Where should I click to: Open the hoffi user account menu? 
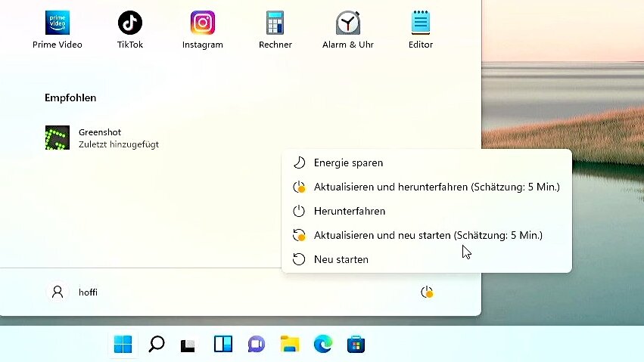(x=73, y=292)
